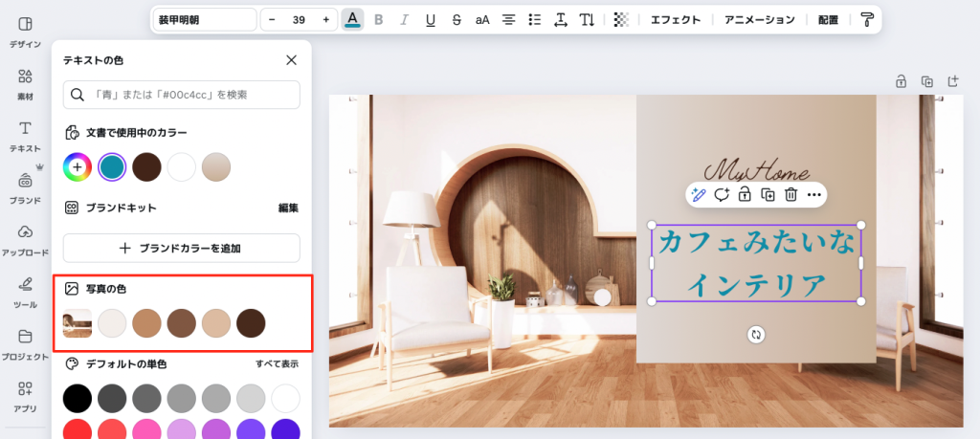Delete the selected text with trash icon

point(791,194)
